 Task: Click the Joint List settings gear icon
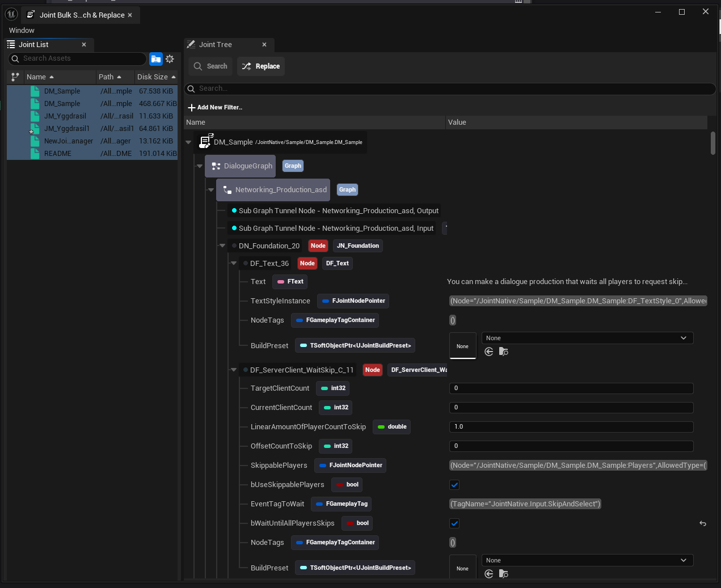170,59
